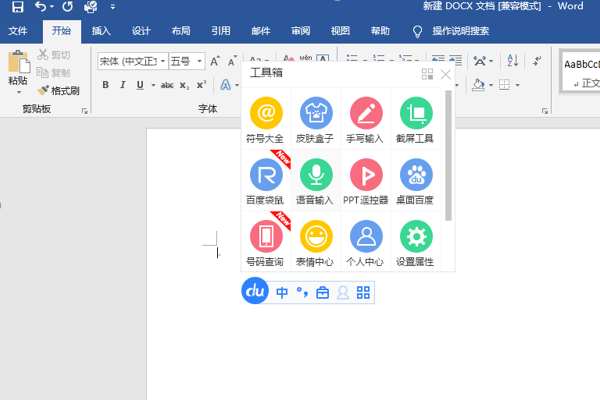Open the 文件 file tab

[18, 31]
